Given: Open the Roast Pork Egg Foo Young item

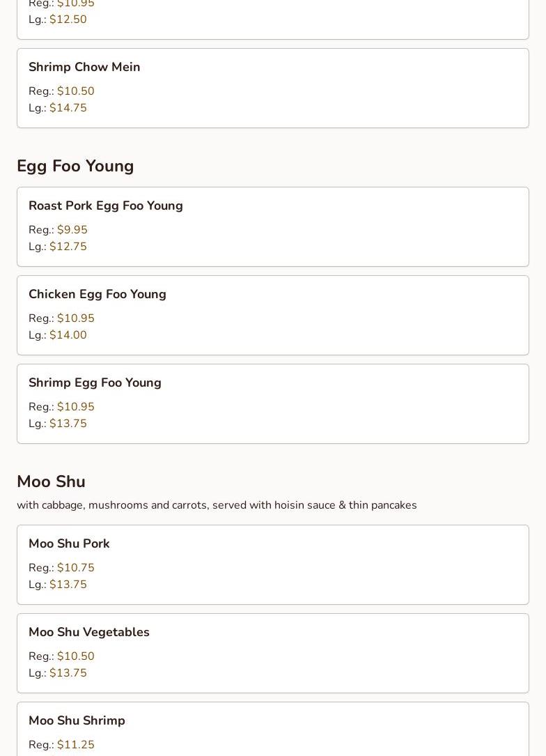Looking at the screenshot, I should pos(106,206).
